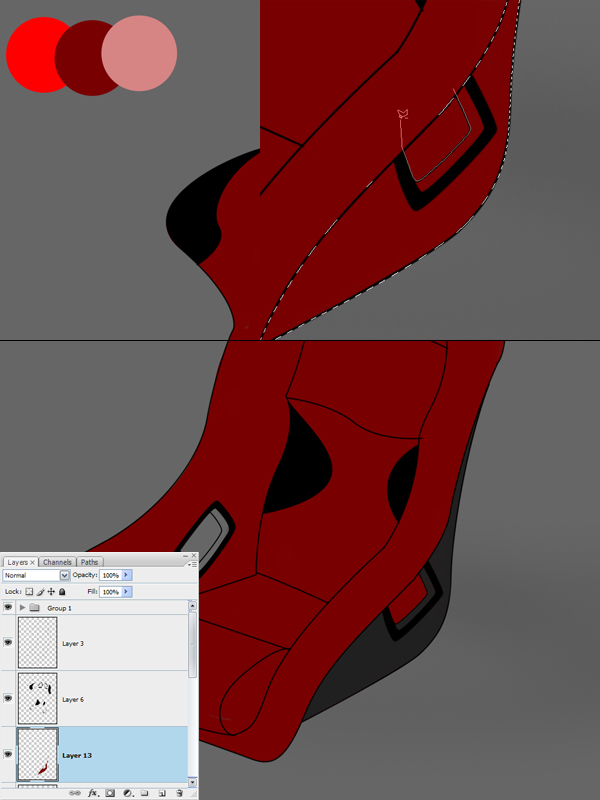This screenshot has height=800, width=600.
Task: Collapse the Layers panel with minimize dash
Action: (x=185, y=556)
